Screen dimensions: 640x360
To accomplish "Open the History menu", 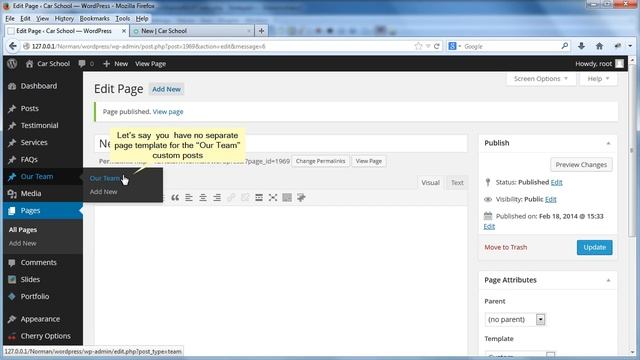I will point(64,18).
